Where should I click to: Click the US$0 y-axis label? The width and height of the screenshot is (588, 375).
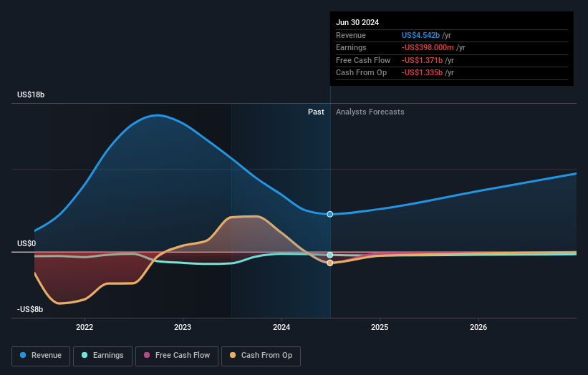(26, 243)
